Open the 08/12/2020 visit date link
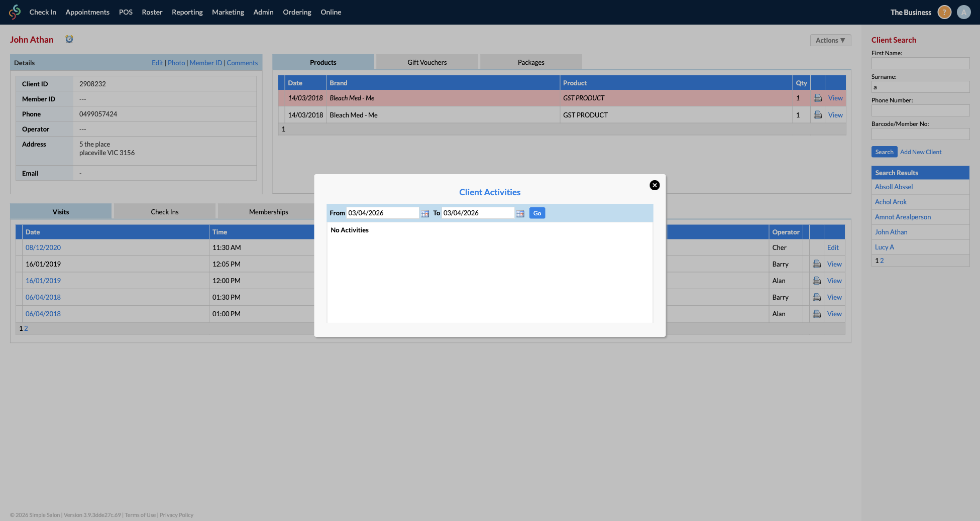980x521 pixels. point(43,247)
